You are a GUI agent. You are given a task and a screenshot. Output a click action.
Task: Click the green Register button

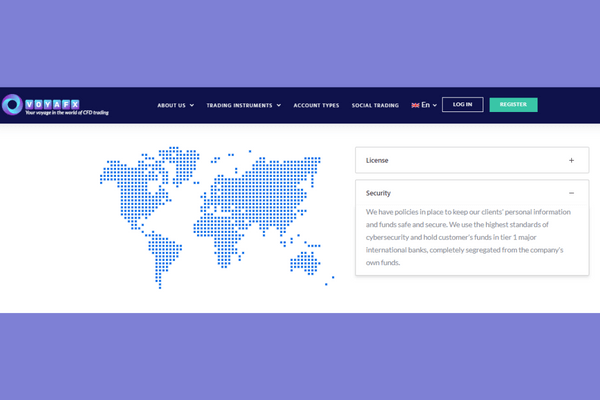coord(513,104)
